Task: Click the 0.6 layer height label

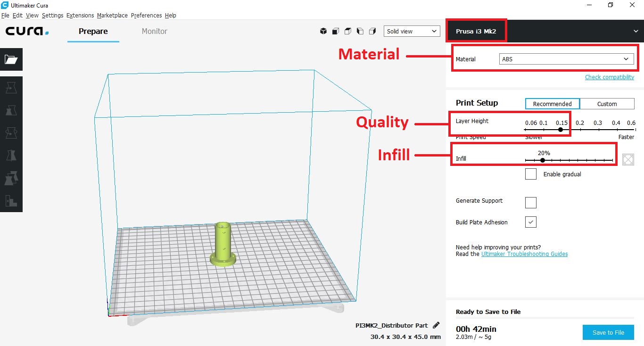Action: 631,123
